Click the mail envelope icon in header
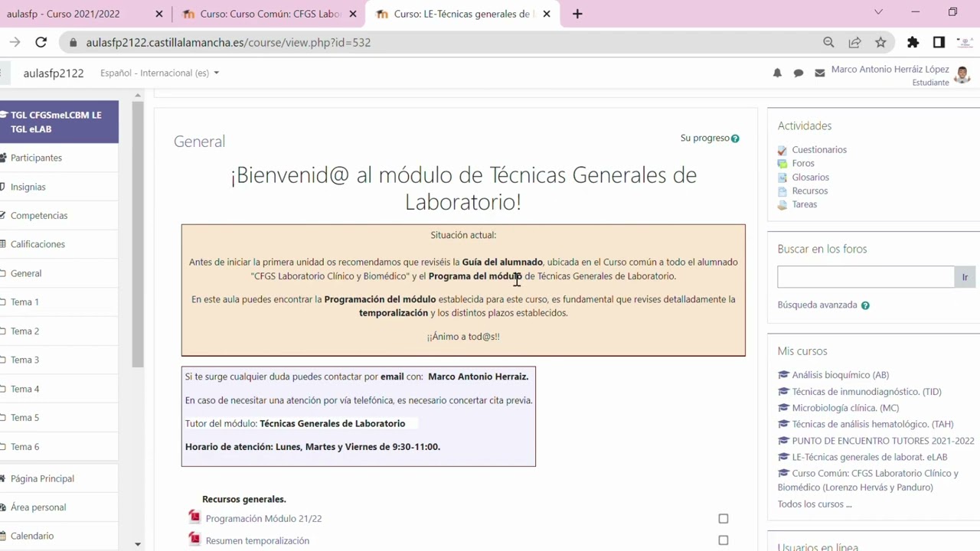This screenshot has height=551, width=980. (820, 73)
